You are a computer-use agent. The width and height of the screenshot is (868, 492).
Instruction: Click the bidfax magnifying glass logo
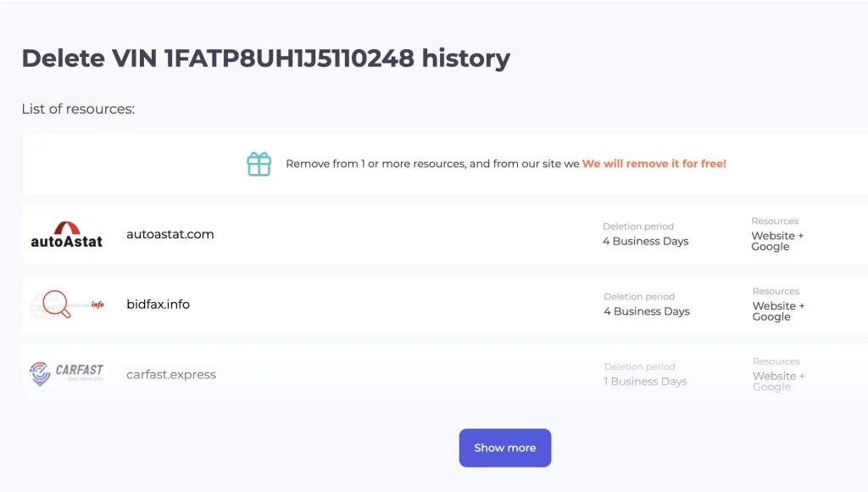click(x=66, y=305)
